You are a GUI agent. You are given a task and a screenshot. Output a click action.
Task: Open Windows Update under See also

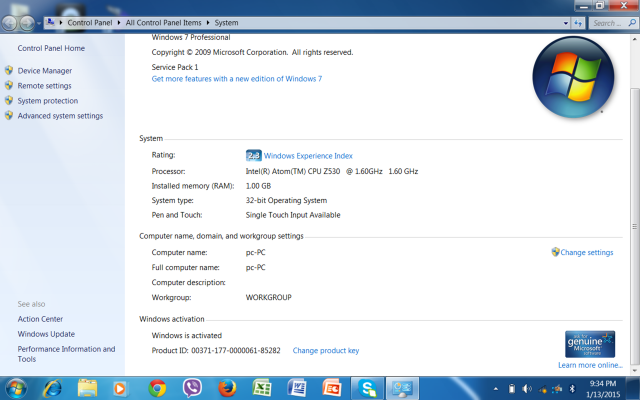[46, 334]
